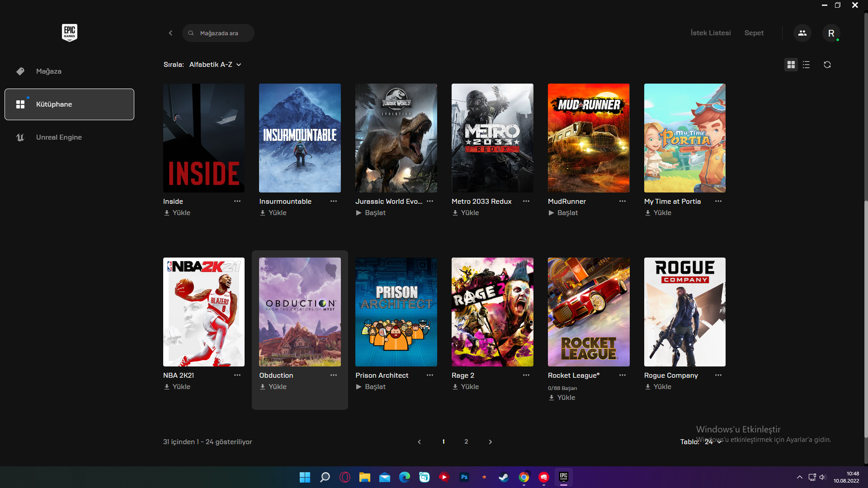Screen dimensions: 868x488
Task: Jump to library page 2
Action: pyautogui.click(x=466, y=442)
